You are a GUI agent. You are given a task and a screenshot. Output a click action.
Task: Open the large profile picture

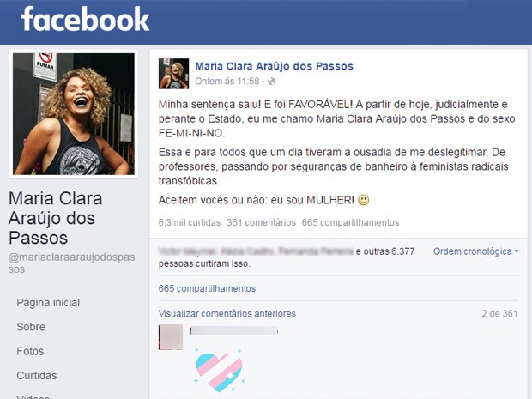(x=74, y=114)
